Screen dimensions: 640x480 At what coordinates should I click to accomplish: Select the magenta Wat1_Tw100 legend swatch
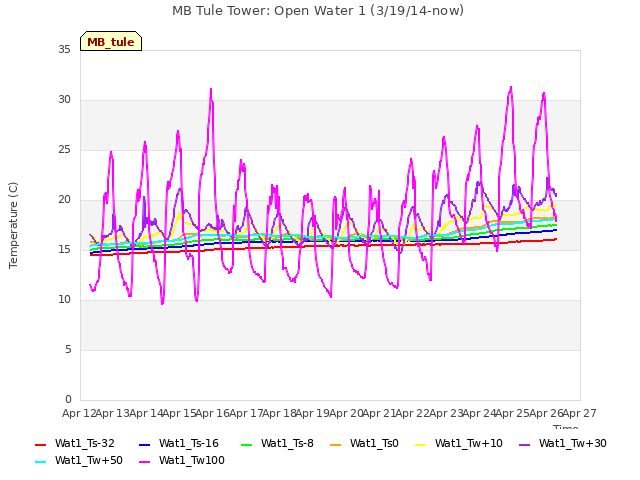tap(144, 462)
